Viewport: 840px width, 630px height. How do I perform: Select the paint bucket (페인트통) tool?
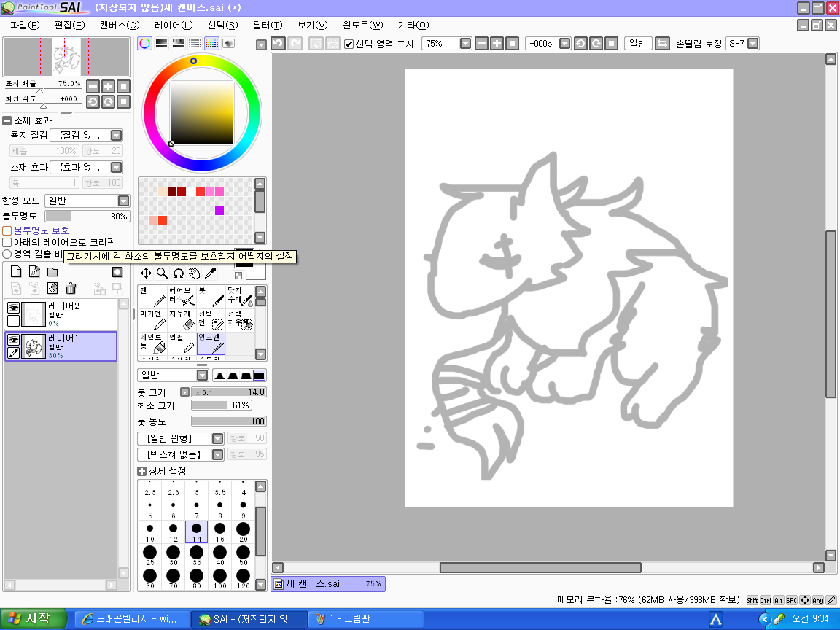tap(154, 343)
